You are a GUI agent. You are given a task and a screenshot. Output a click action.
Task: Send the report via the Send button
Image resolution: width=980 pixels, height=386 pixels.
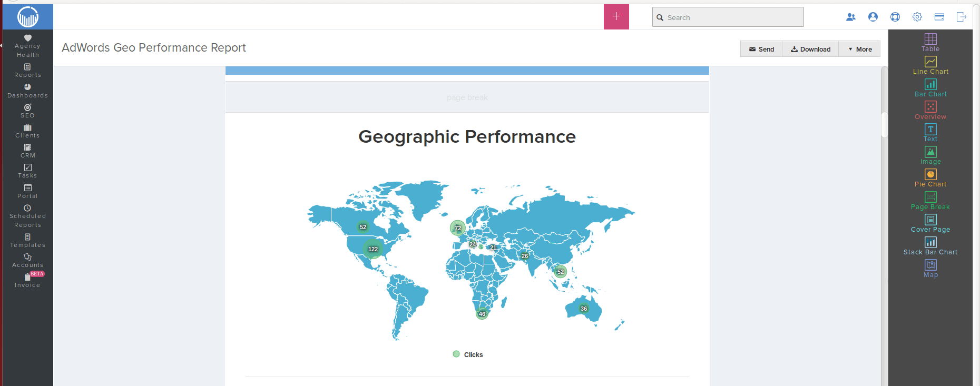pos(761,49)
